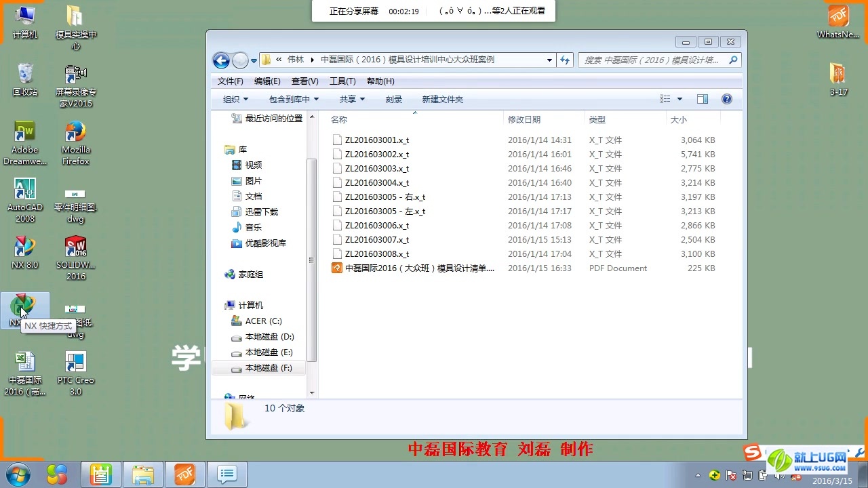Click the Sogou input method tray icon

click(751, 452)
